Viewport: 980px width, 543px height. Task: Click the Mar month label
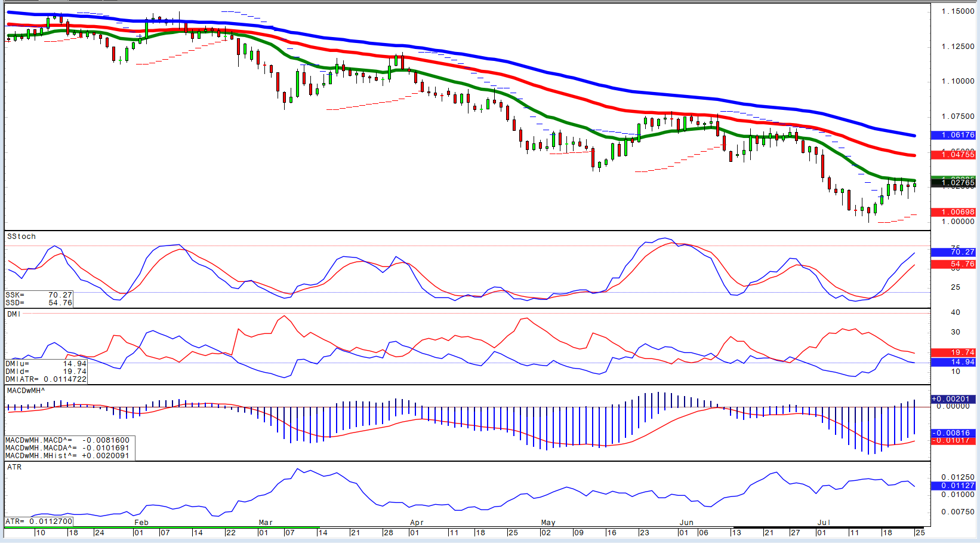(x=266, y=523)
